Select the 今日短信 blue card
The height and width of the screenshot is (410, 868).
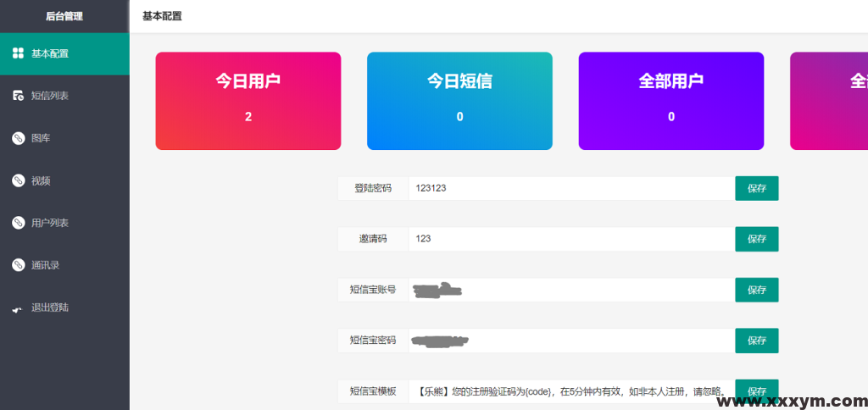point(459,101)
